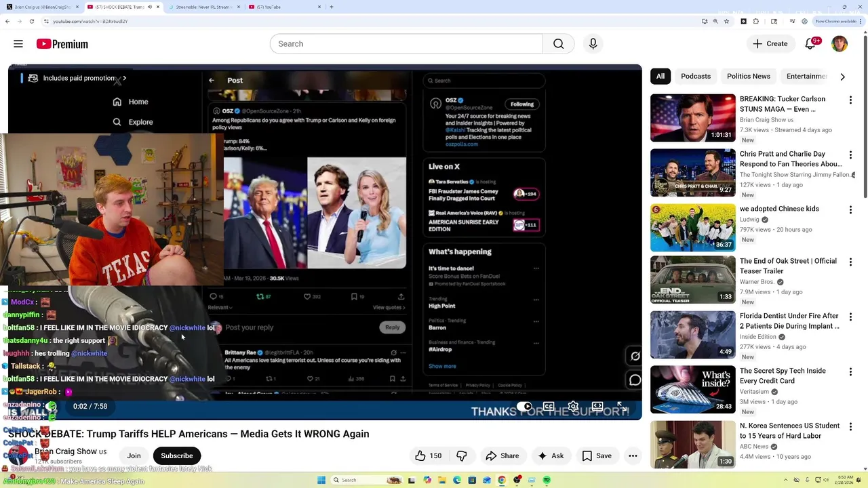Show more filter chips with the arrow
Viewport: 868px width, 488px height.
[x=842, y=77]
